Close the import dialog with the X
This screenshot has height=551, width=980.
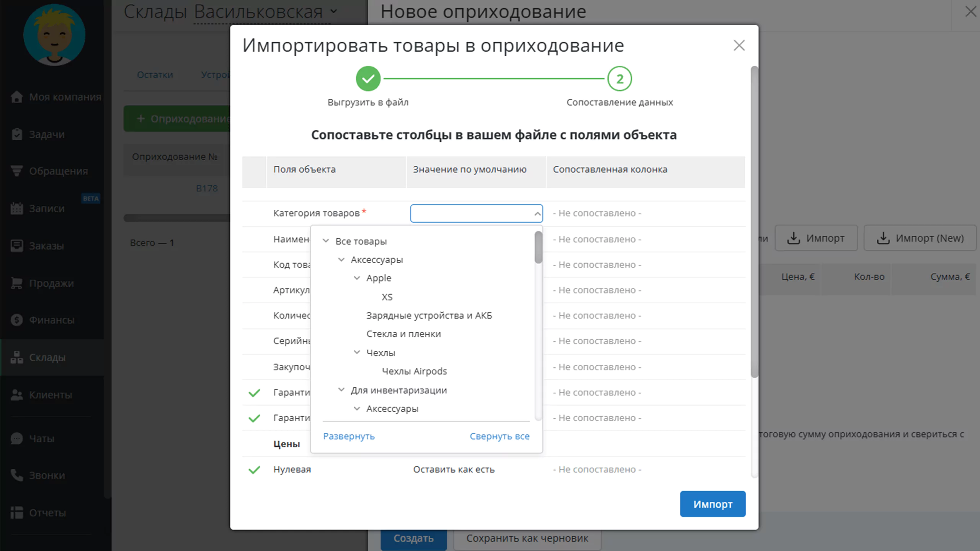point(739,45)
